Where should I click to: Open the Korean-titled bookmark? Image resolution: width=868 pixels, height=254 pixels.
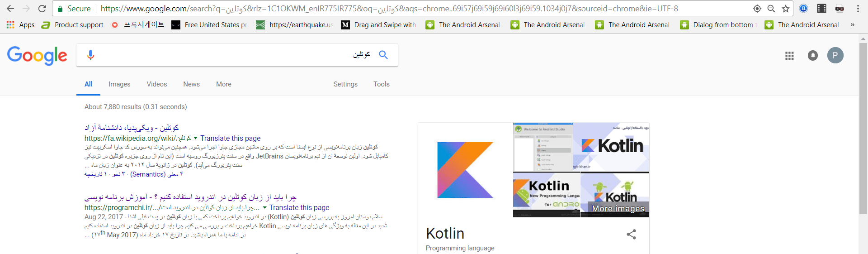tap(138, 25)
